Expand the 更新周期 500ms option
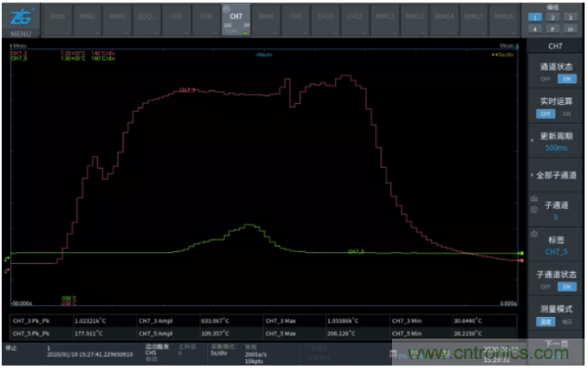 pos(556,141)
